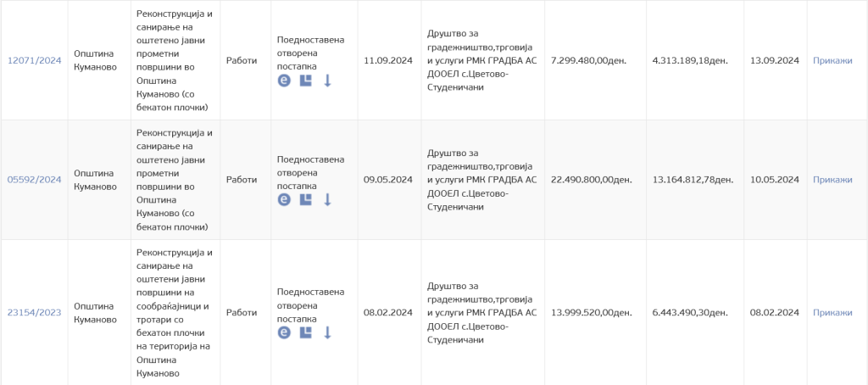This screenshot has width=868, height=385.
Task: Click Прикажи in the 23154/2023 row
Action: 832,312
